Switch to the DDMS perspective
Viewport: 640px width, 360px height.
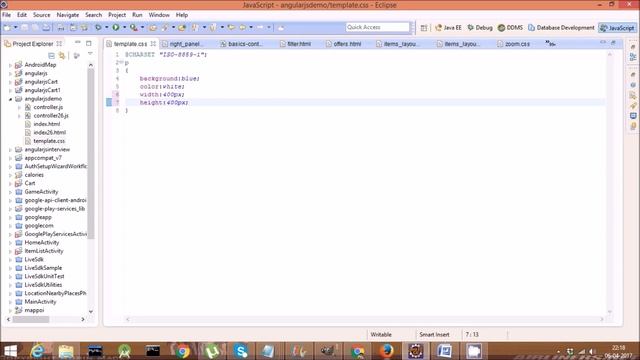pyautogui.click(x=510, y=28)
